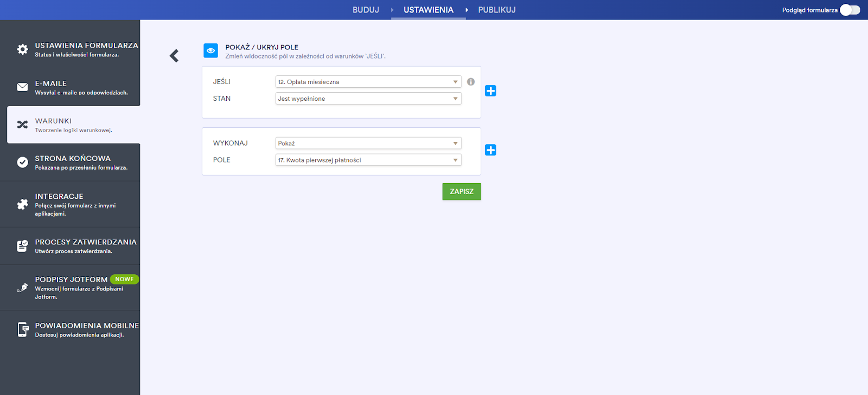Open the Pole dropdown '17. Kwota pierwszej płatności'

click(x=368, y=160)
